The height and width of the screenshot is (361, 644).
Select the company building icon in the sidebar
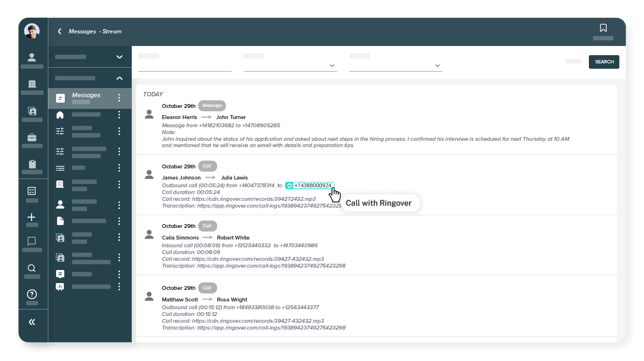click(x=32, y=84)
